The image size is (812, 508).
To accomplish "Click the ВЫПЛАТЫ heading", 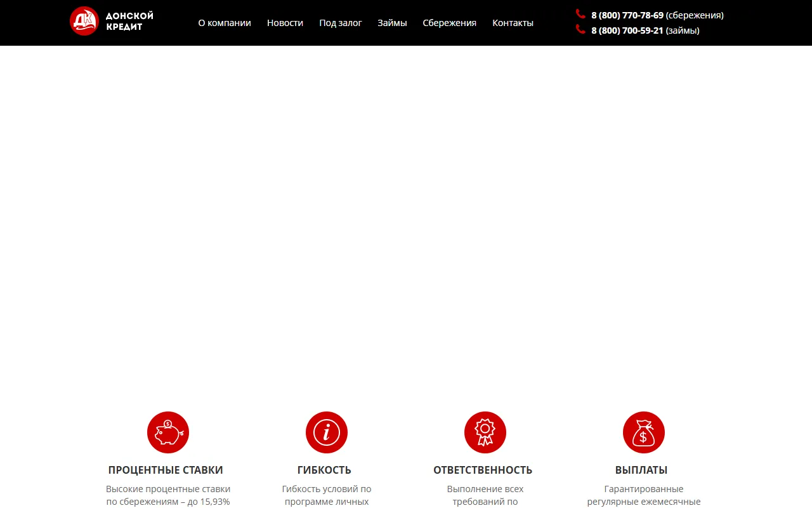I will tap(641, 471).
